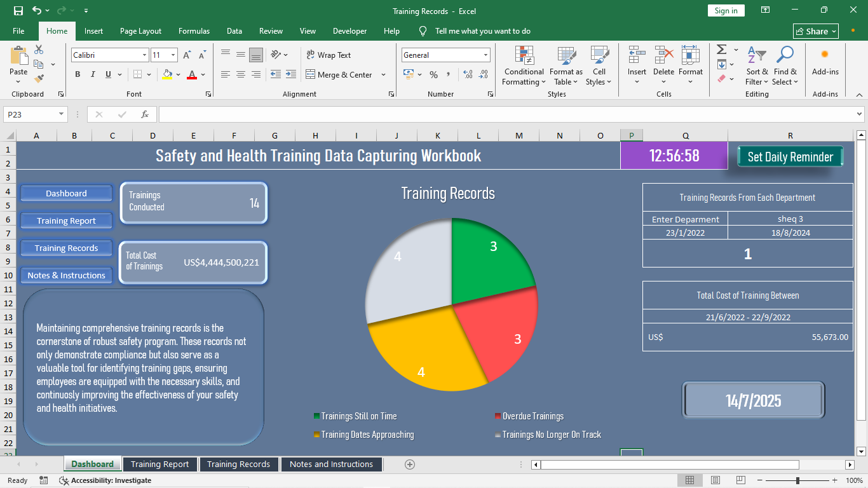Toggle Italic formatting
The width and height of the screenshot is (868, 488).
93,74
